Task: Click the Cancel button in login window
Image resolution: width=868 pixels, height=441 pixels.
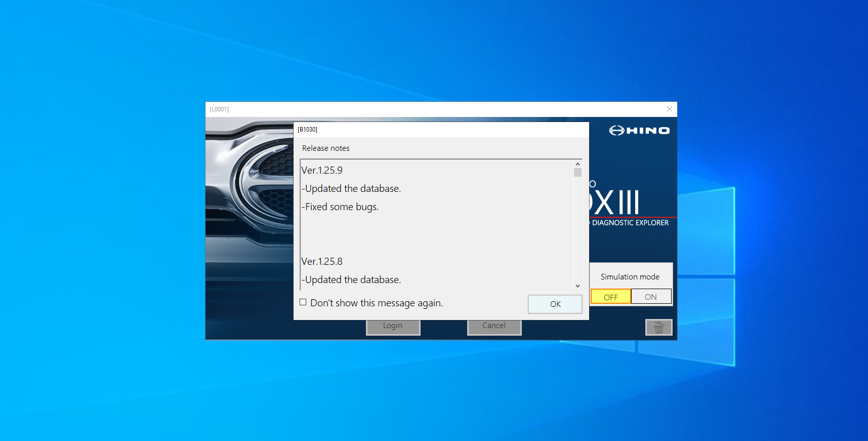Action: pyautogui.click(x=494, y=327)
